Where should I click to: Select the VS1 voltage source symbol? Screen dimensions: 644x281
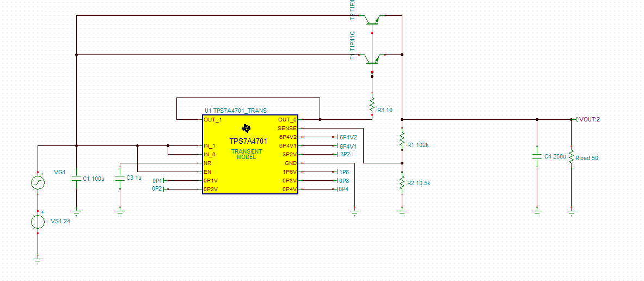[x=38, y=222]
